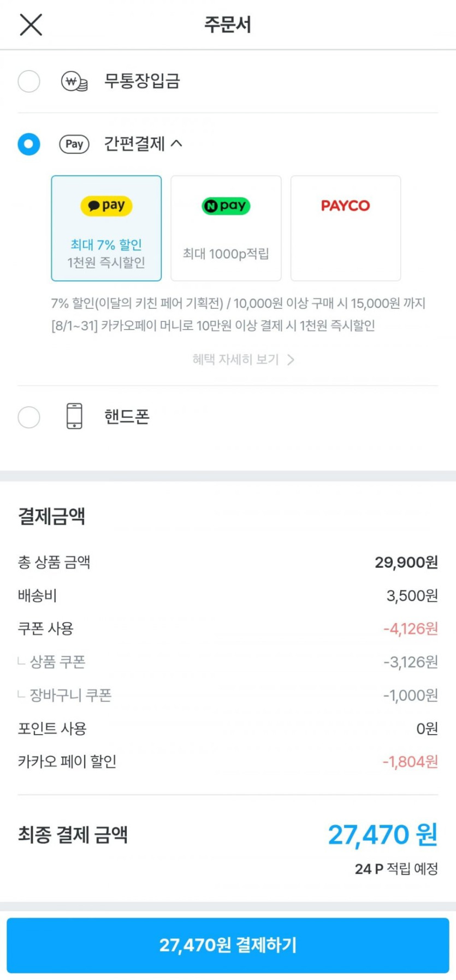
Task: Close the order form with X icon
Action: 31,25
